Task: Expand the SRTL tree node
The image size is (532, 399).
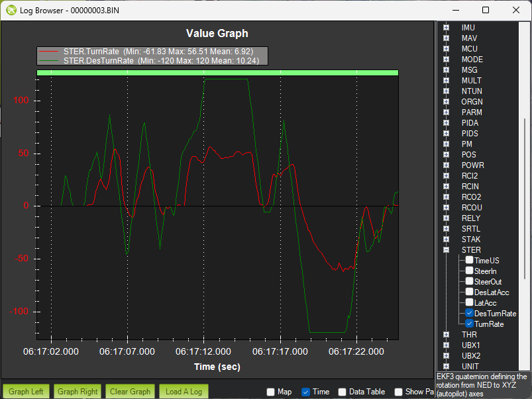Action: 446,229
